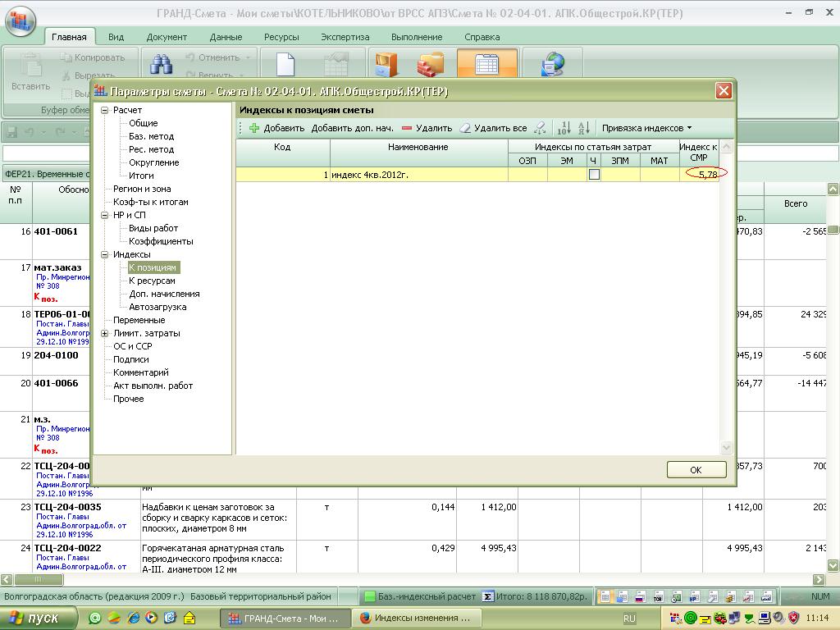Collapse the Расчет tree node
Screen dimensions: 840x630
104,110
